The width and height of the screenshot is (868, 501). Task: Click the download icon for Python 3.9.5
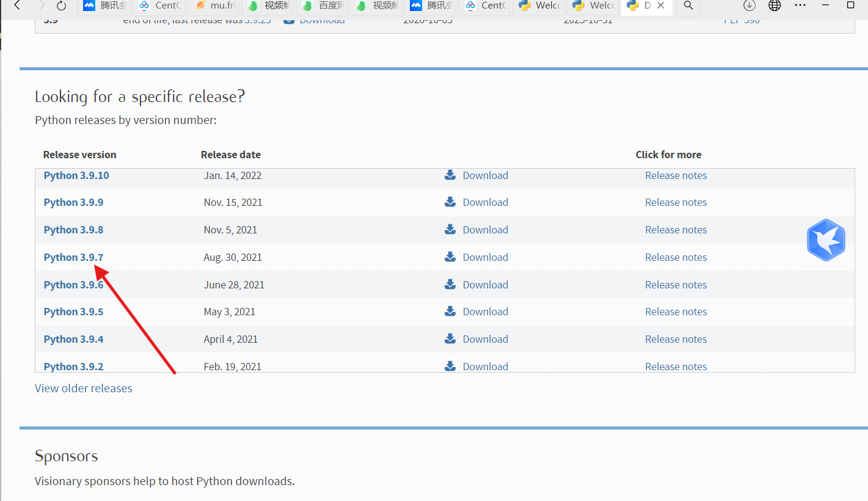coord(450,312)
